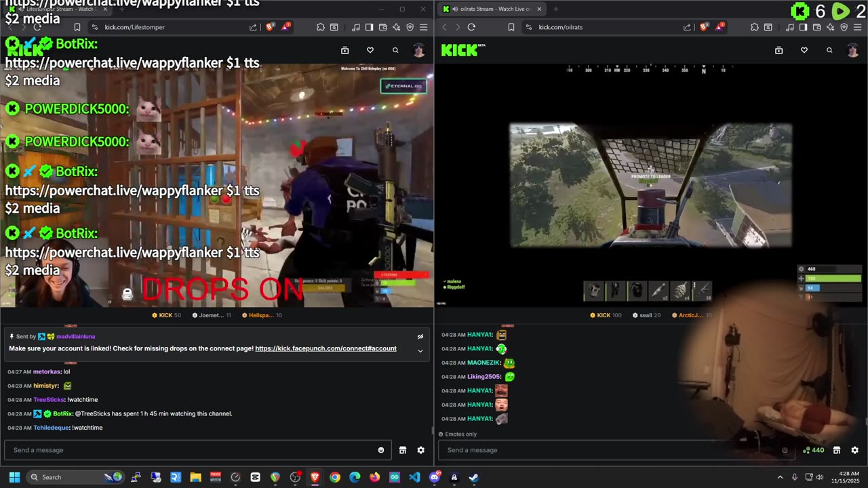Show hidden system tray icons
The height and width of the screenshot is (488, 868).
coord(780,477)
